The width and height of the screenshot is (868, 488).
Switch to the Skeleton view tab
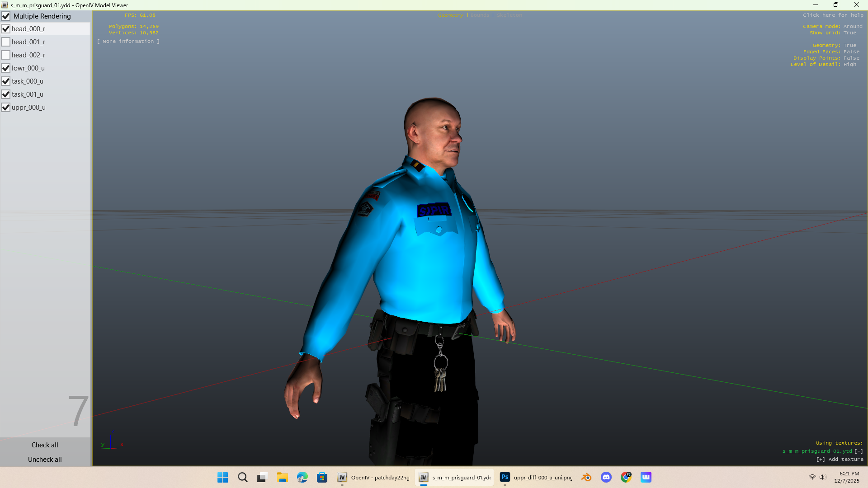pyautogui.click(x=509, y=15)
